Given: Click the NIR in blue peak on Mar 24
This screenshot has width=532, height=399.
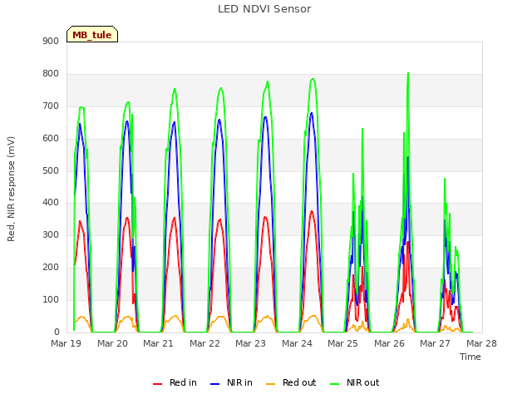Looking at the screenshot, I should (312, 113).
